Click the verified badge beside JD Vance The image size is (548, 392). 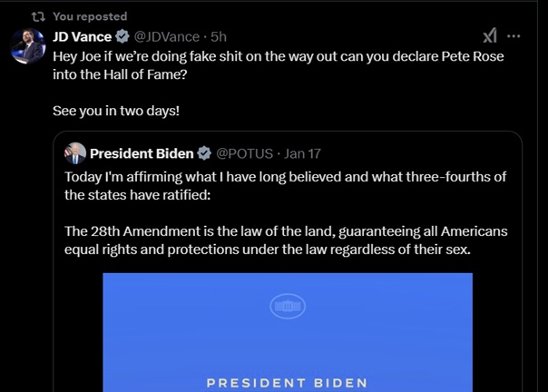click(122, 36)
